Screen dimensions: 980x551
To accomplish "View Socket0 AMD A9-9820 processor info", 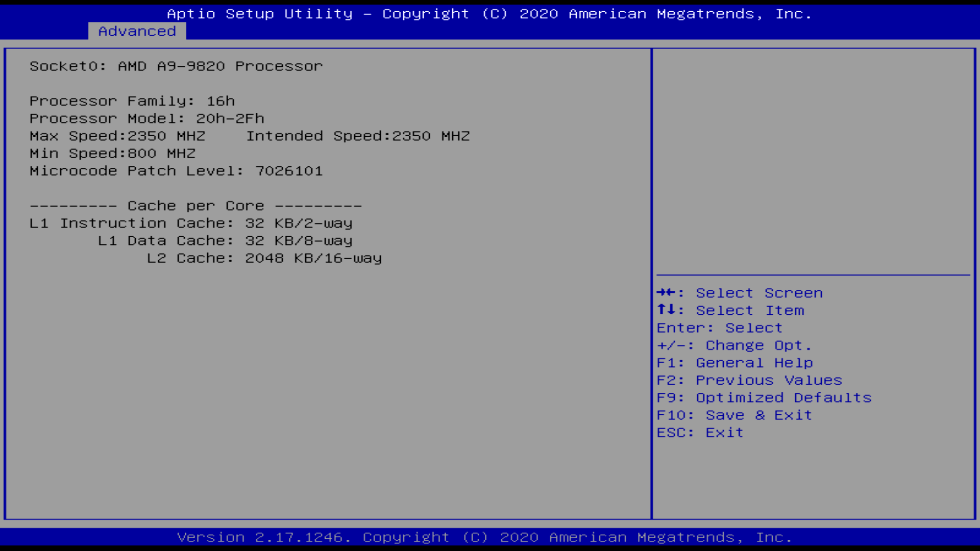I will pyautogui.click(x=176, y=66).
